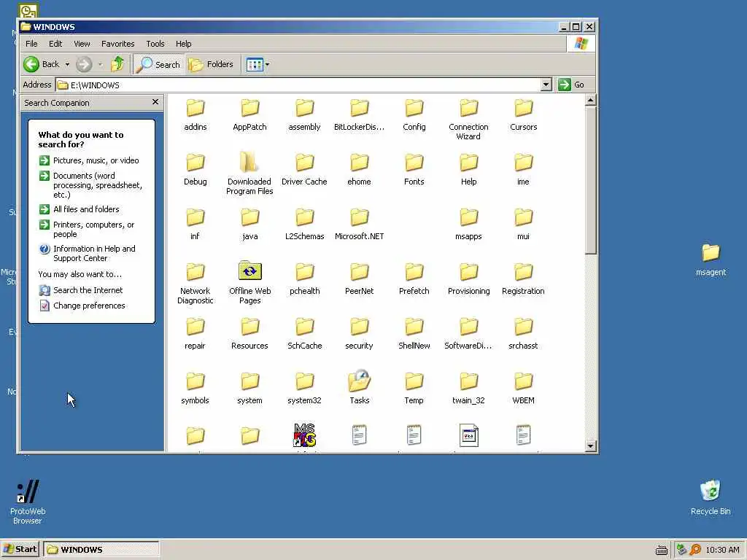Open the Edit menu
The image size is (747, 560).
click(x=55, y=44)
